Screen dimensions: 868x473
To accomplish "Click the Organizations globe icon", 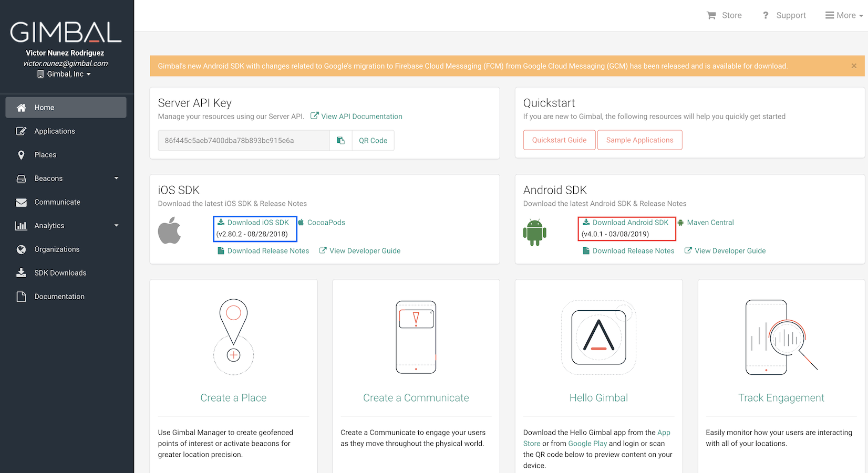I will point(21,249).
